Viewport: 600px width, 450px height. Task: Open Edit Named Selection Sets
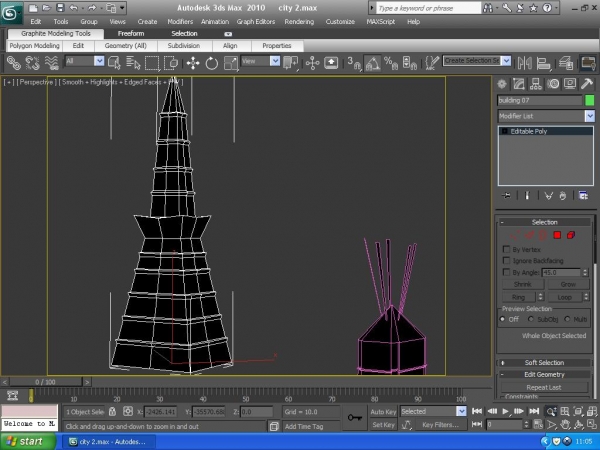432,63
